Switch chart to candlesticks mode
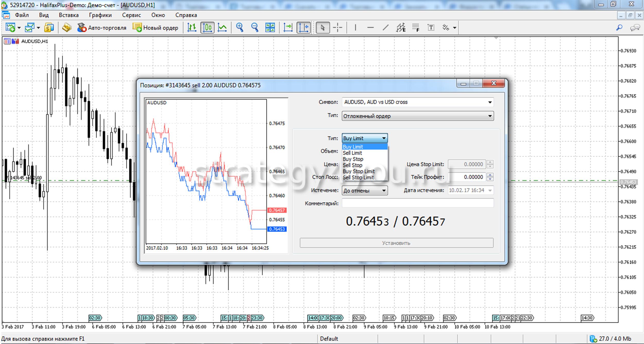Image resolution: width=644 pixels, height=344 pixels. pos(207,28)
